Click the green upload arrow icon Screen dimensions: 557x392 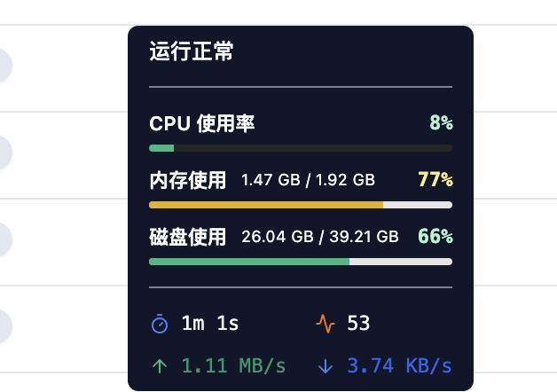coord(160,365)
